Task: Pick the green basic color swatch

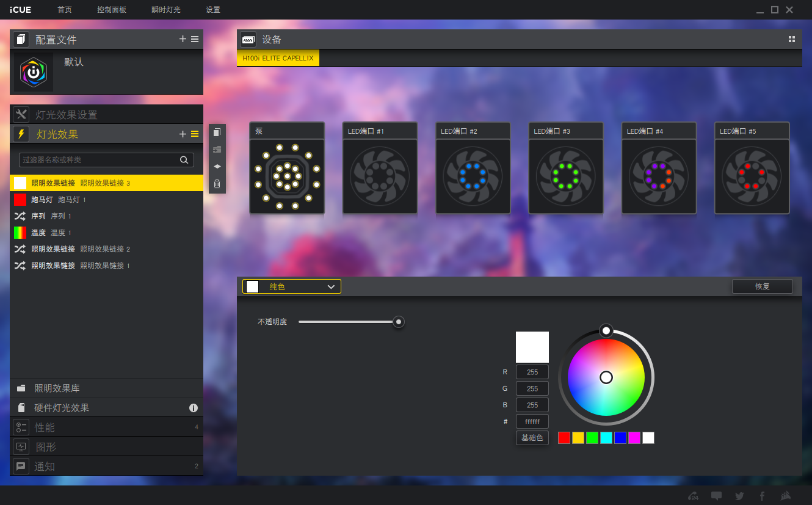Action: coord(592,438)
